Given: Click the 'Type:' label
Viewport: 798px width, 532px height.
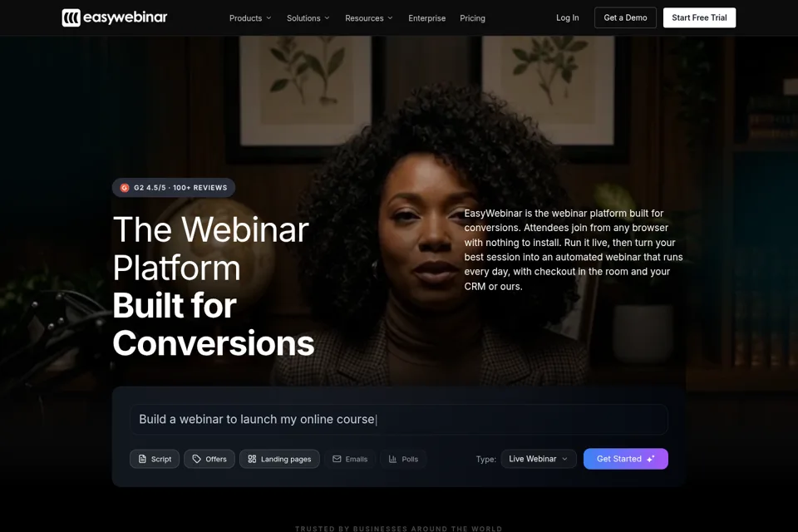Looking at the screenshot, I should pos(486,459).
